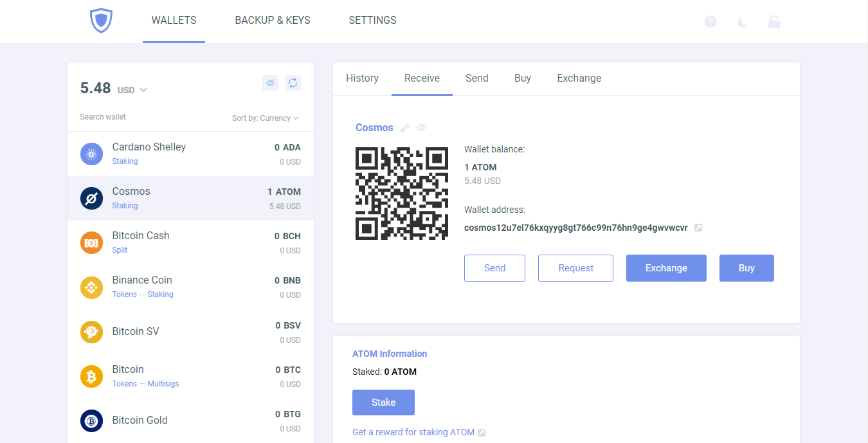Screen dimensions: 868x443
Task: Click the blue Buy button
Action: tap(746, 268)
